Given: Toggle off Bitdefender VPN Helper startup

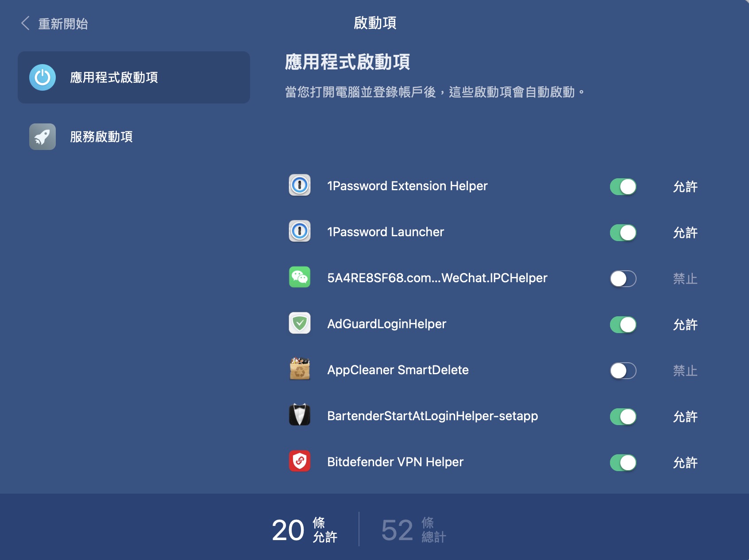Looking at the screenshot, I should (x=623, y=463).
